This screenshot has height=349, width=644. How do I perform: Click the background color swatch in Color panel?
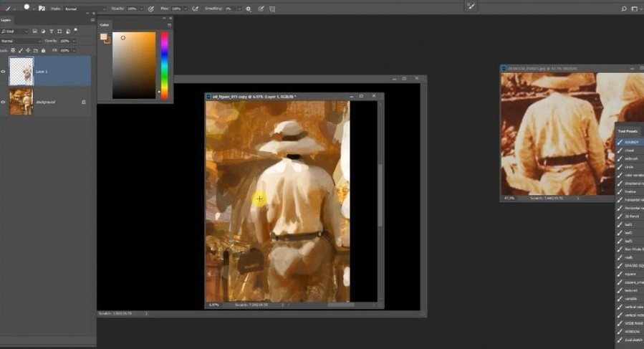coord(108,40)
